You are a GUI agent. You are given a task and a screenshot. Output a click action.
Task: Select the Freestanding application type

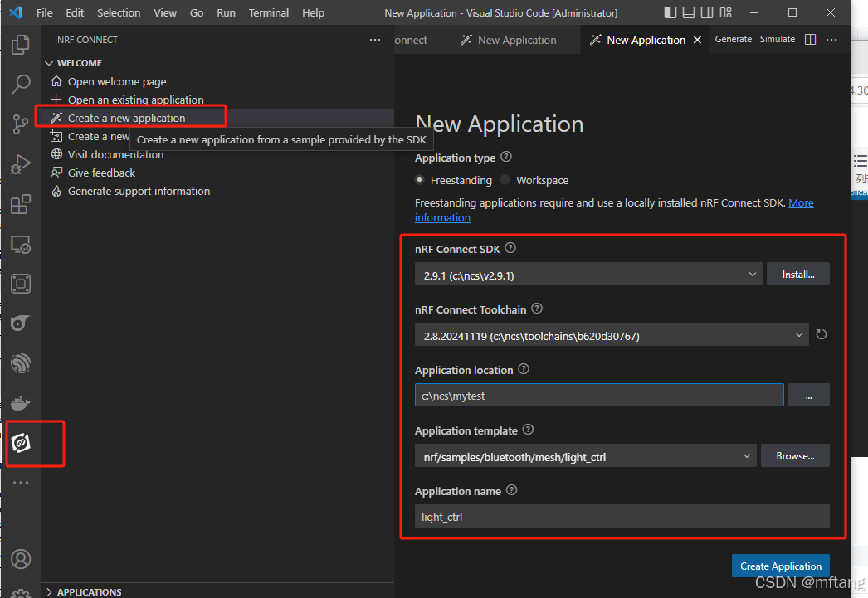(420, 180)
